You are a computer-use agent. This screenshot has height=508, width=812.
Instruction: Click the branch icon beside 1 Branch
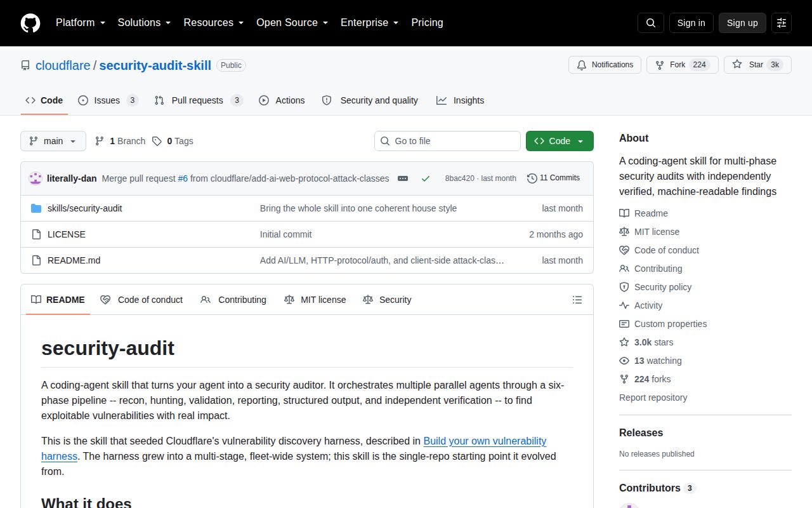(x=100, y=141)
